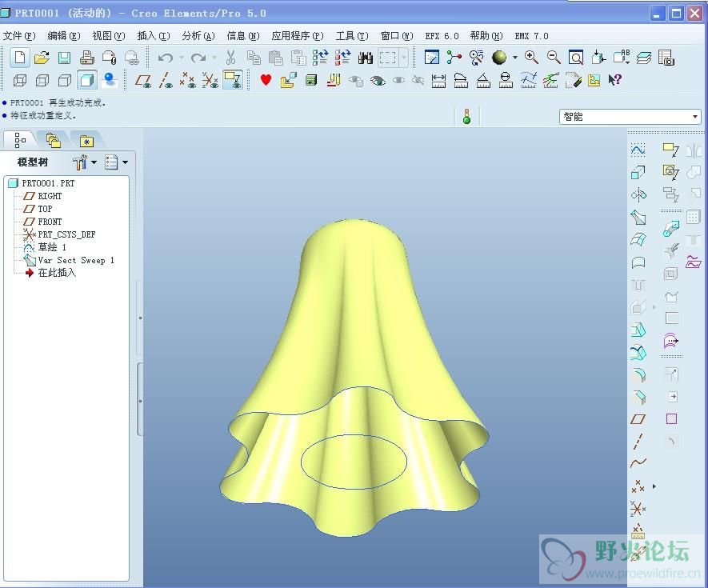Screen dimensions: 708x588
Task: Toggle coordinate systems display
Action: [210, 80]
